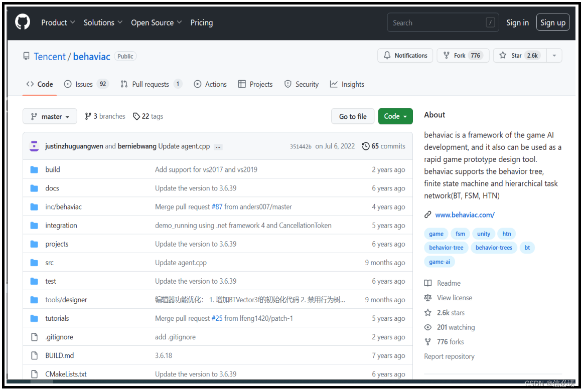Open the star lists dropdown arrow
The height and width of the screenshot is (392, 583).
554,55
